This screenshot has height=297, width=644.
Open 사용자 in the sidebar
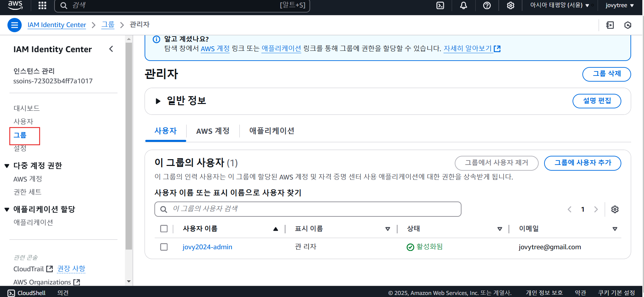[x=23, y=122]
